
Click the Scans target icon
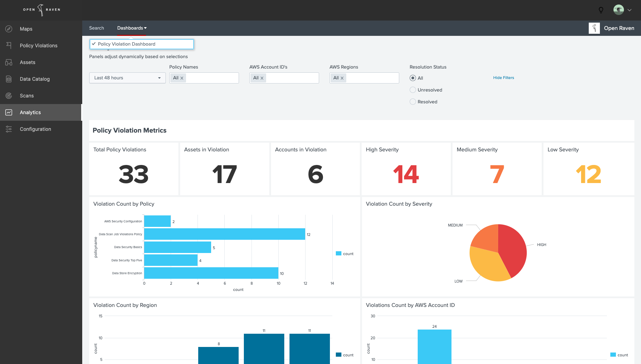9,96
